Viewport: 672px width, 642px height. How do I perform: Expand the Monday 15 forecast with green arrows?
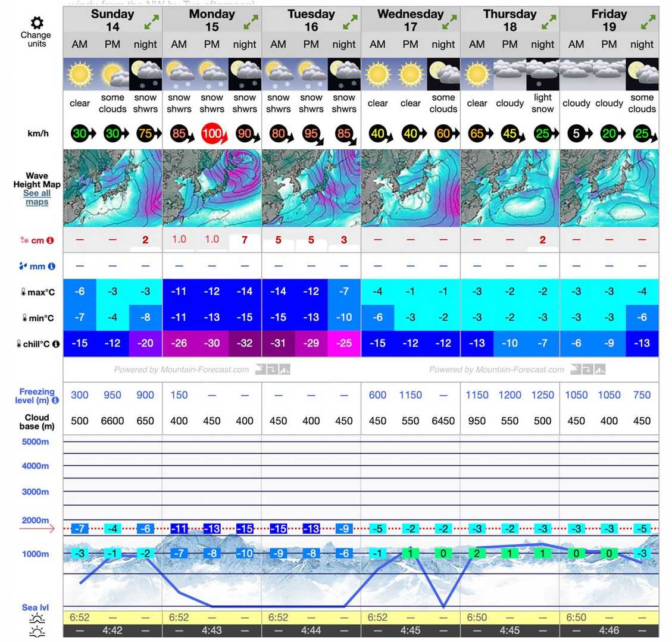tap(251, 23)
